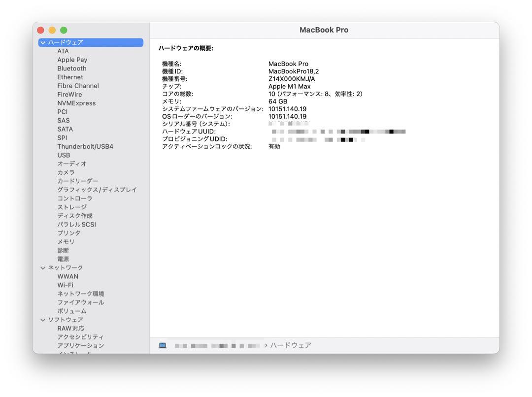Select カメラ in the sidebar
This screenshot has width=532, height=397.
click(x=66, y=172)
